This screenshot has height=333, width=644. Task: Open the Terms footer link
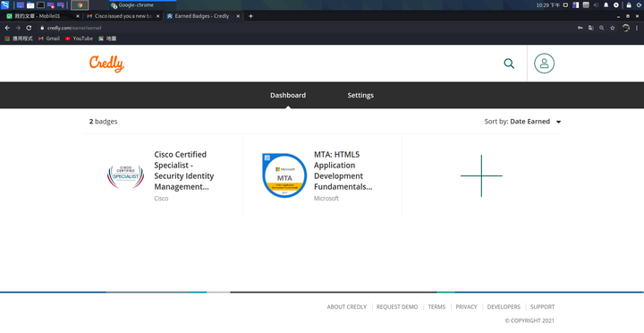[x=436, y=307]
